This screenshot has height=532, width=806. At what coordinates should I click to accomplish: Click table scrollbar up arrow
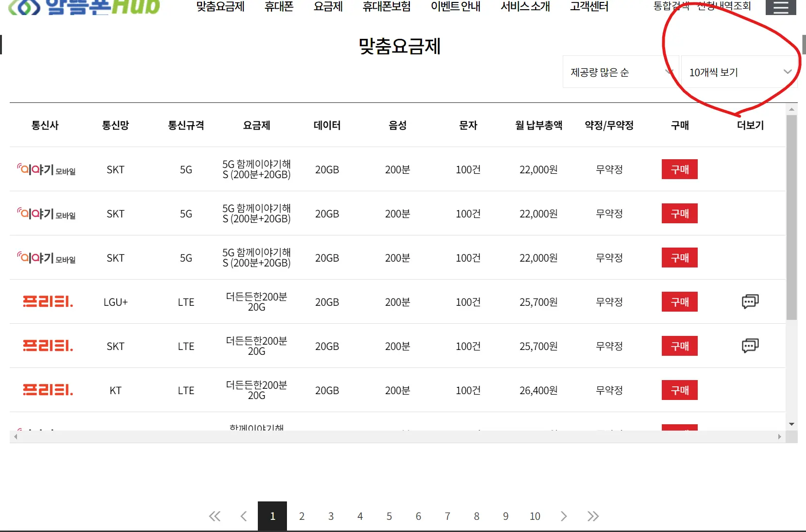point(791,109)
